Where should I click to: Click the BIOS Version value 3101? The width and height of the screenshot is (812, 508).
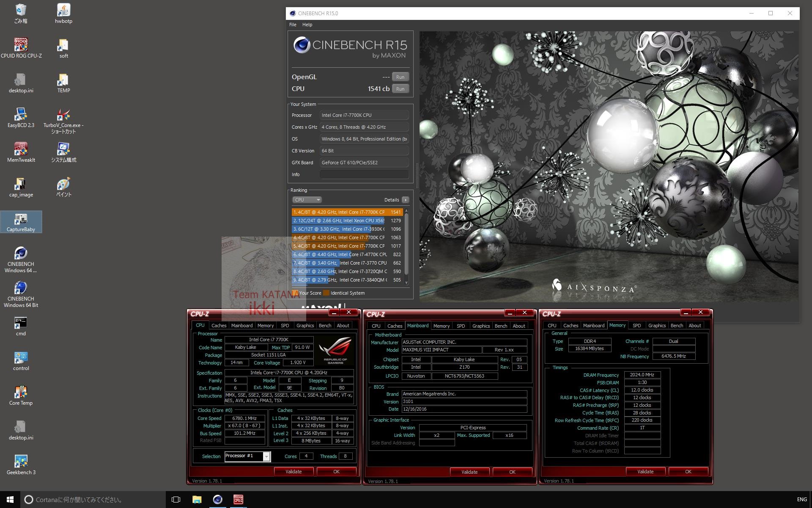[x=464, y=401]
